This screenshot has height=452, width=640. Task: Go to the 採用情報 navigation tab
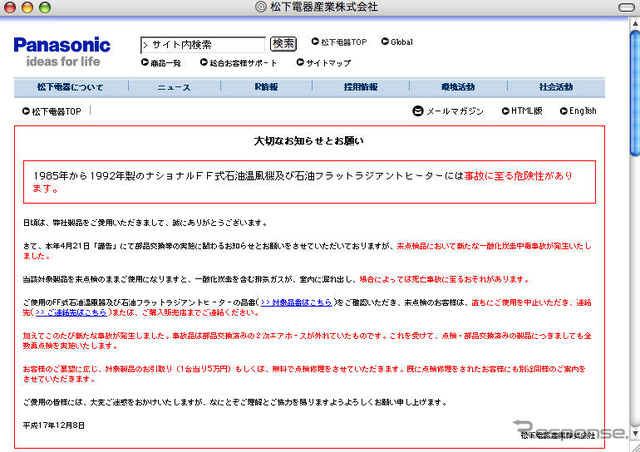(x=361, y=87)
